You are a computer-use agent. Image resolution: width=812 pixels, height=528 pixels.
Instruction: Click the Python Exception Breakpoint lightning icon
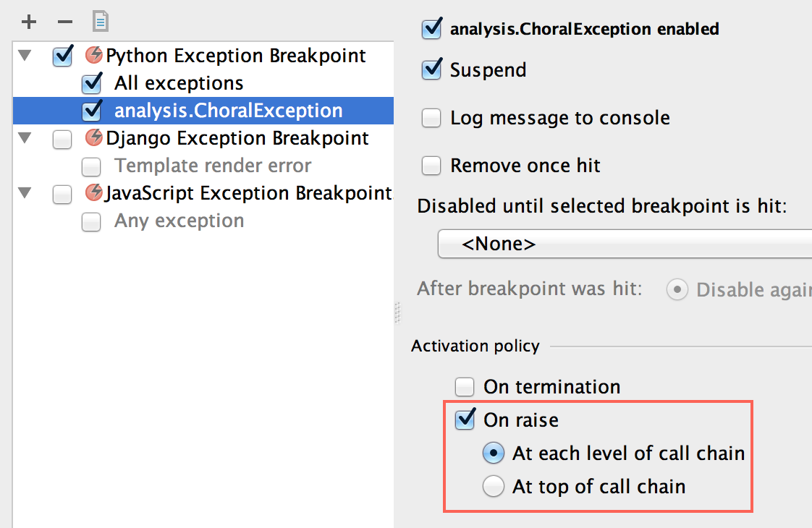(x=94, y=55)
